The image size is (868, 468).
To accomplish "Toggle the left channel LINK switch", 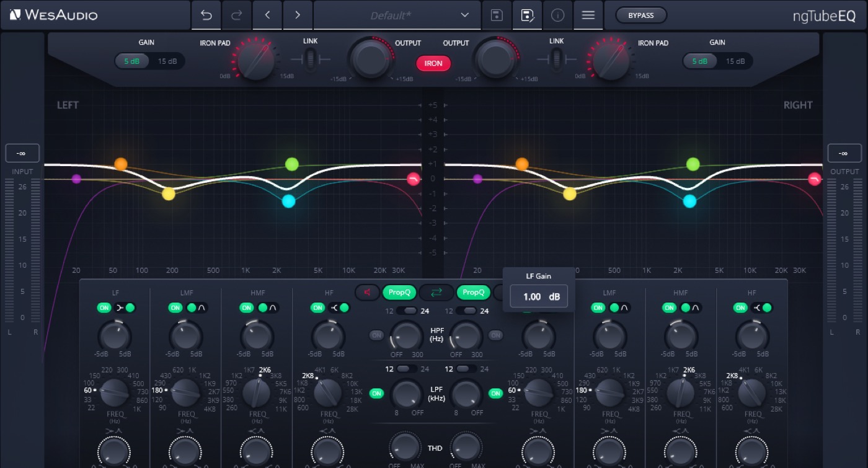I will [x=310, y=60].
